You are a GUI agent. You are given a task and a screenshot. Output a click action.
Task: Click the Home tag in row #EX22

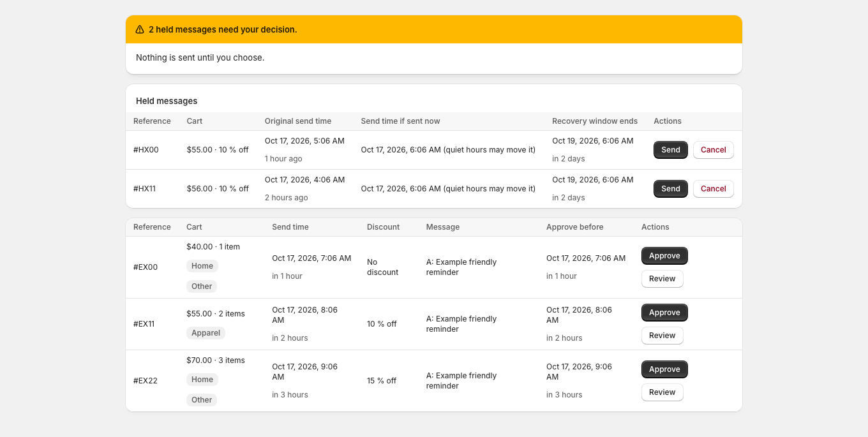[202, 380]
